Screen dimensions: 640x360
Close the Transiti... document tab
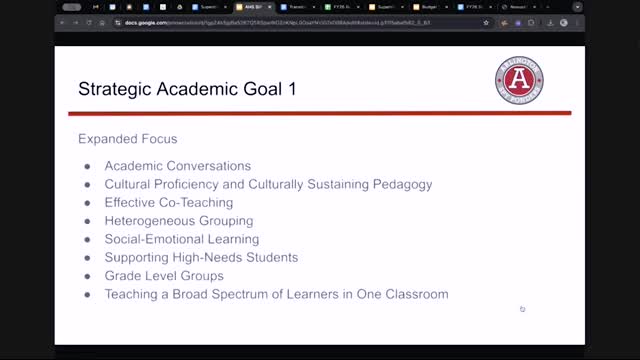click(313, 7)
